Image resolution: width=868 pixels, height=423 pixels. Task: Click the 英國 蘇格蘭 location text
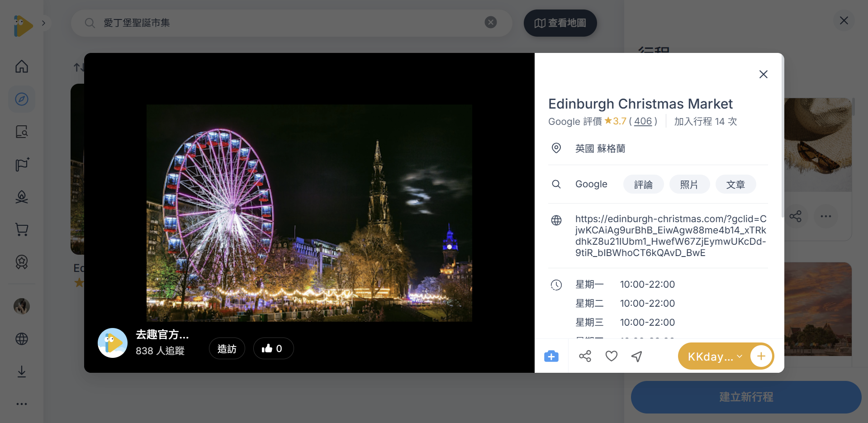pos(600,148)
